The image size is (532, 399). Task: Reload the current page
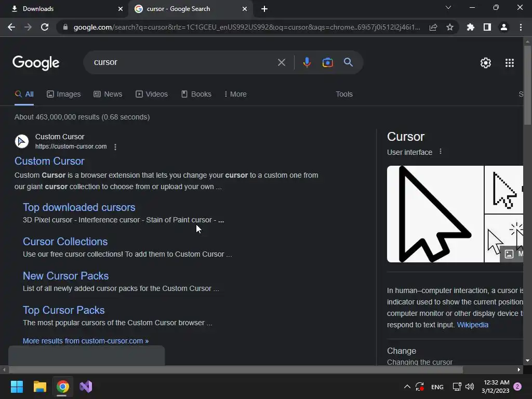[x=45, y=27]
